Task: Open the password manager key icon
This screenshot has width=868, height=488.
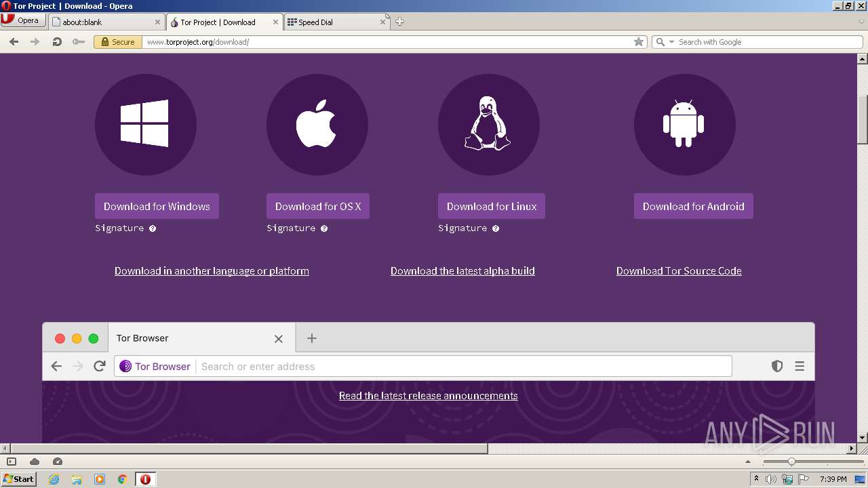Action: pyautogui.click(x=79, y=42)
